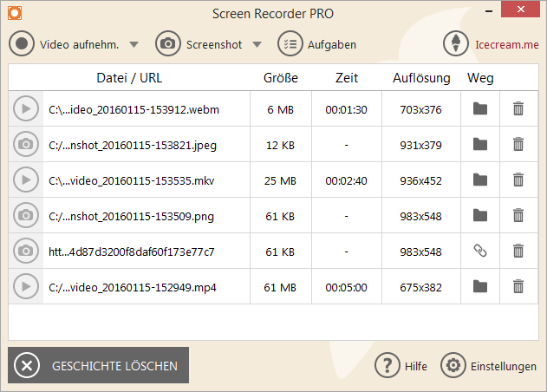
Task: Delete the 153821.jpeg entry
Action: (x=518, y=144)
